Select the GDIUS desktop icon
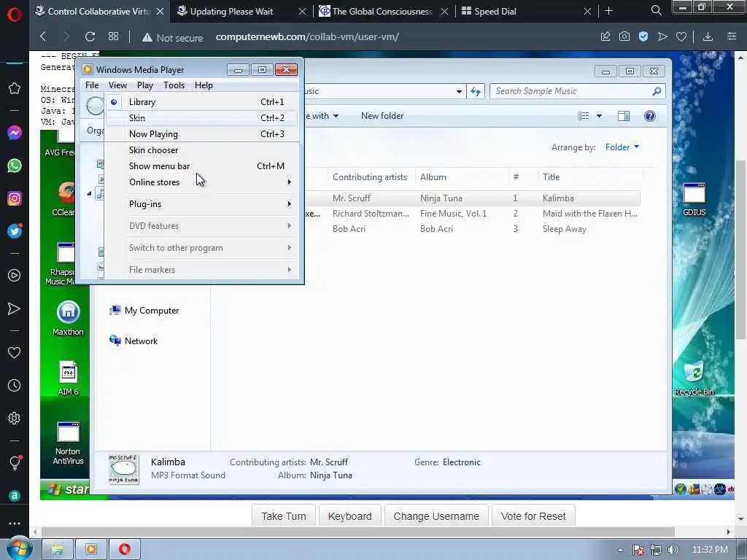Image resolution: width=747 pixels, height=560 pixels. tap(694, 200)
